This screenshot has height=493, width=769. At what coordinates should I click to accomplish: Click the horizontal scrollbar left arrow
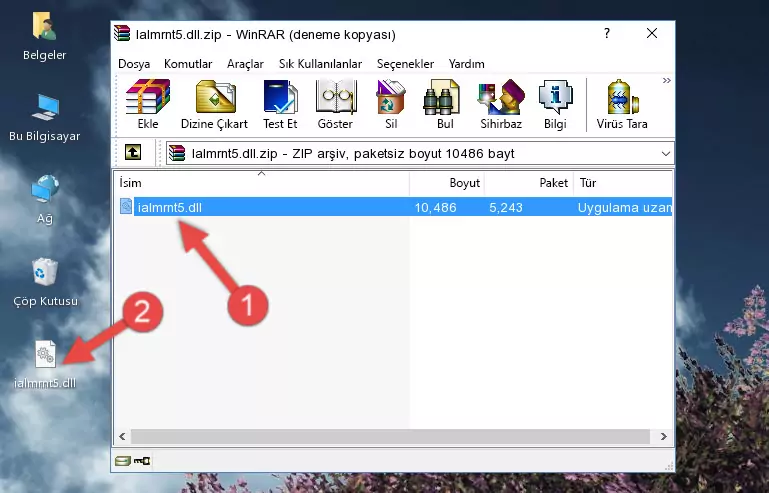(122, 436)
